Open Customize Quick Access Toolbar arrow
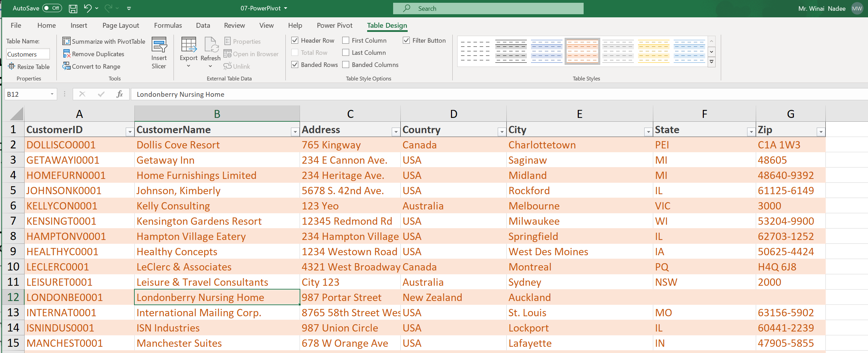Screen dimensions: 868x353 click(x=129, y=8)
